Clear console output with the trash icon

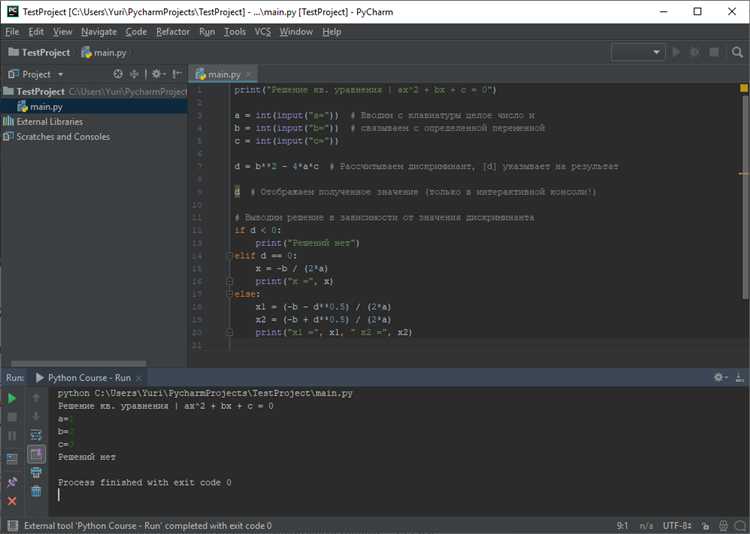[x=36, y=491]
